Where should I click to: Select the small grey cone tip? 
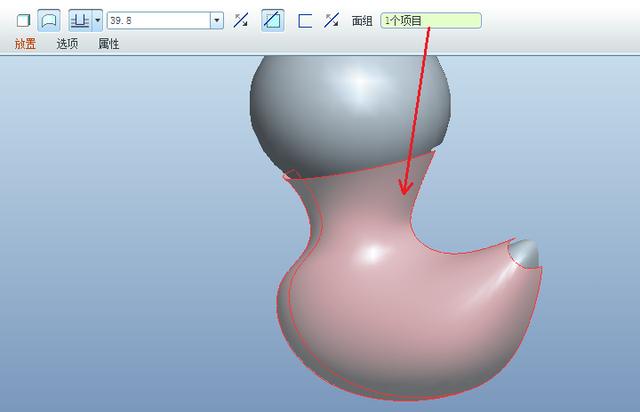[526, 253]
